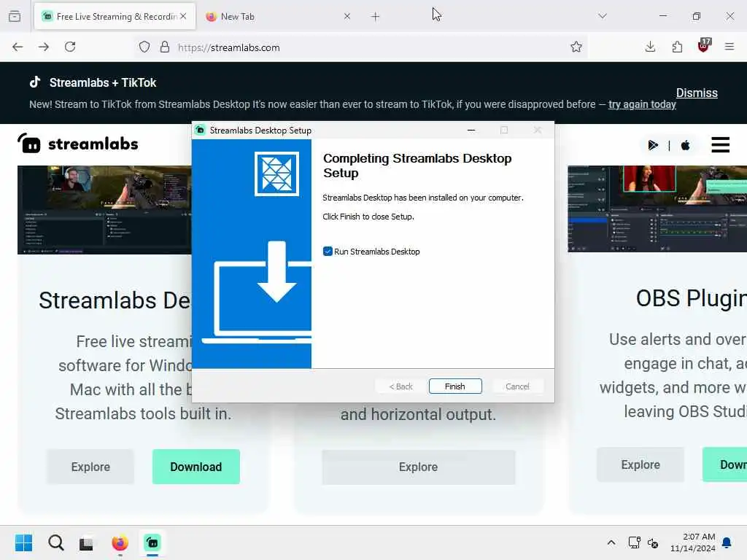747x560 pixels.
Task: Bookmark this page with the star
Action: 576,47
